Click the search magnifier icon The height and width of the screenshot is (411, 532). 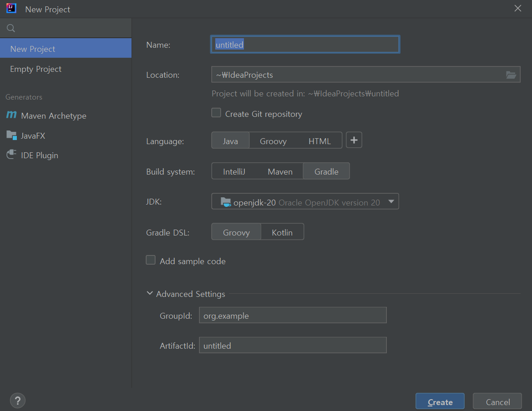11,28
